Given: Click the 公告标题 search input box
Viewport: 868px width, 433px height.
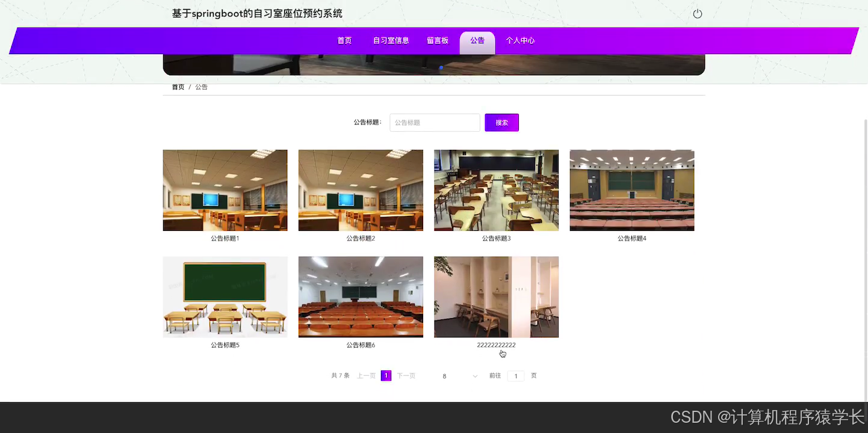Looking at the screenshot, I should point(435,122).
